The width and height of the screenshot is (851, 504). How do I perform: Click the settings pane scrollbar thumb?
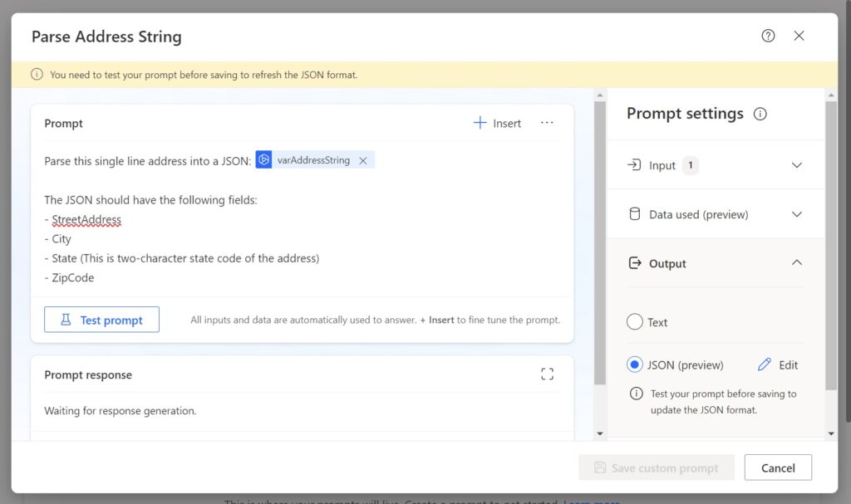tap(831, 245)
